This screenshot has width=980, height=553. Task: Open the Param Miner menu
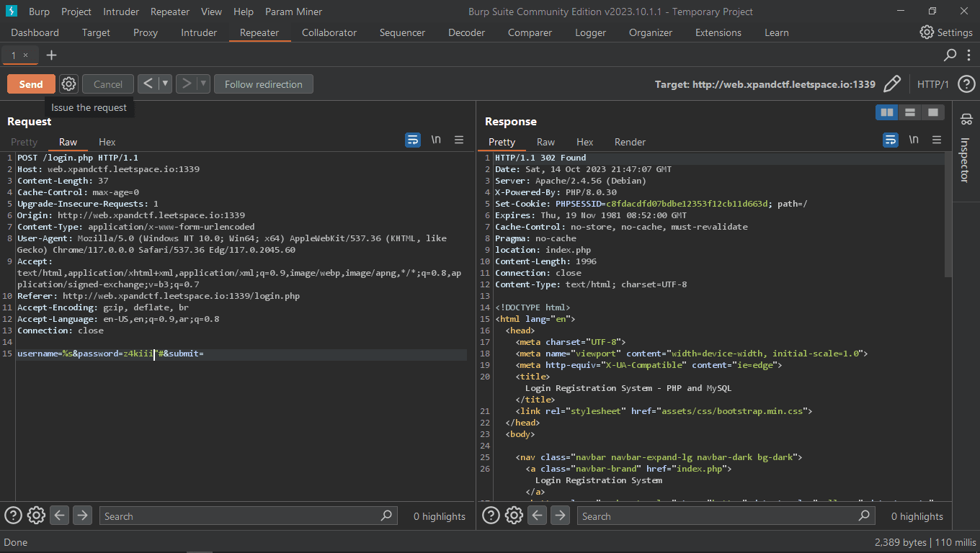(x=293, y=12)
